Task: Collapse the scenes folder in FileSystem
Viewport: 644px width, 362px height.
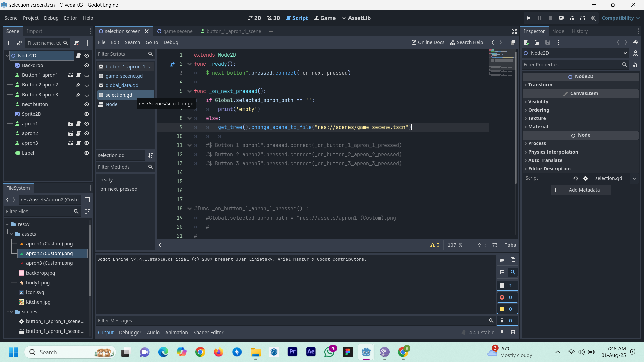Action: click(x=11, y=312)
